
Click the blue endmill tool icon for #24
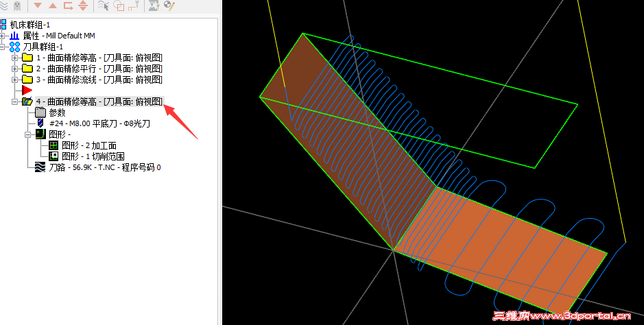pos(40,123)
